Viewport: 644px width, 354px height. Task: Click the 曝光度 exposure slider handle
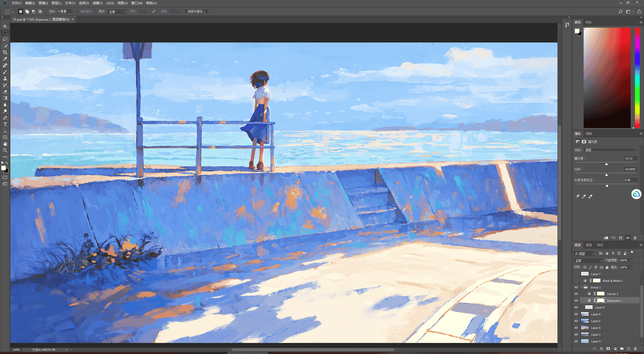pos(607,164)
